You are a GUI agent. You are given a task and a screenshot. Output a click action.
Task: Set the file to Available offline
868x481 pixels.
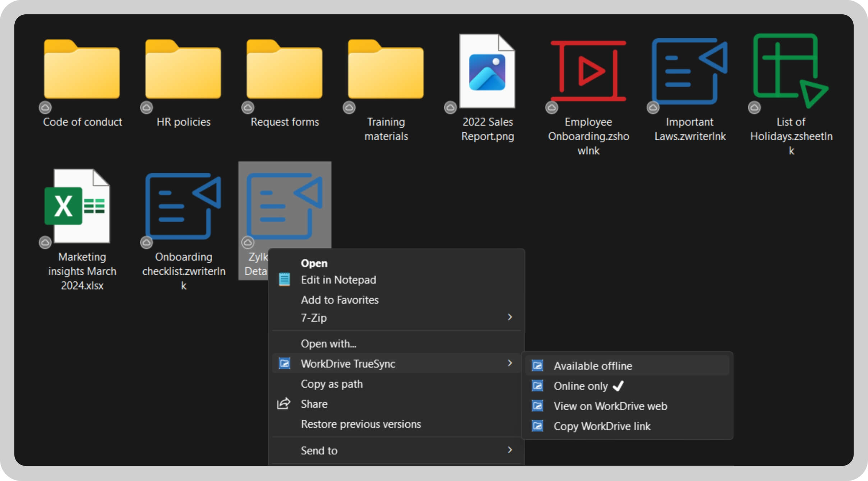click(x=593, y=366)
